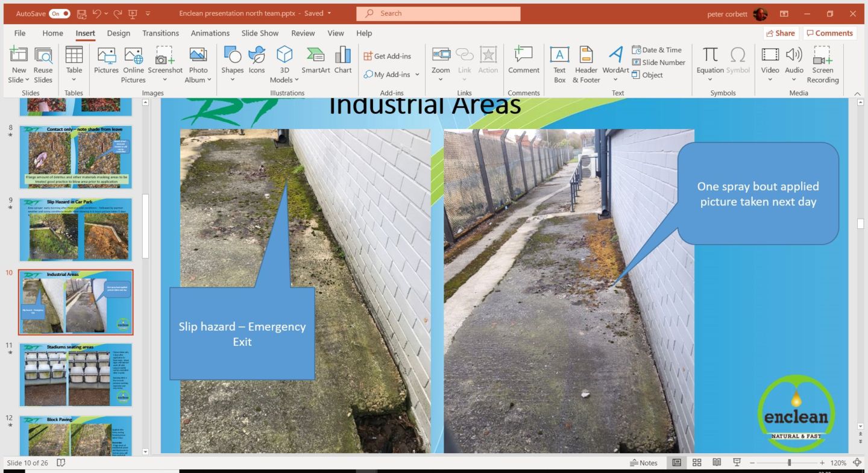Toggle the Notes pane
Image resolution: width=868 pixels, height=473 pixels.
(644, 463)
